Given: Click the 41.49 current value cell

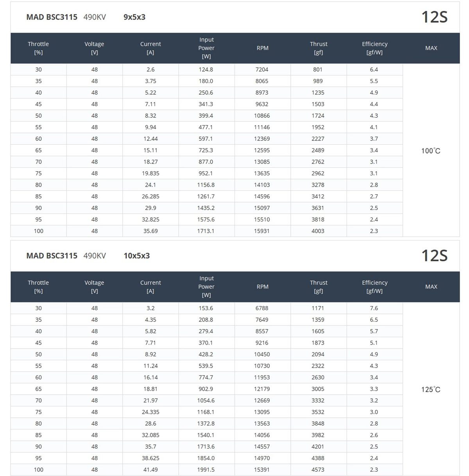Looking at the screenshot, I should (150, 470).
